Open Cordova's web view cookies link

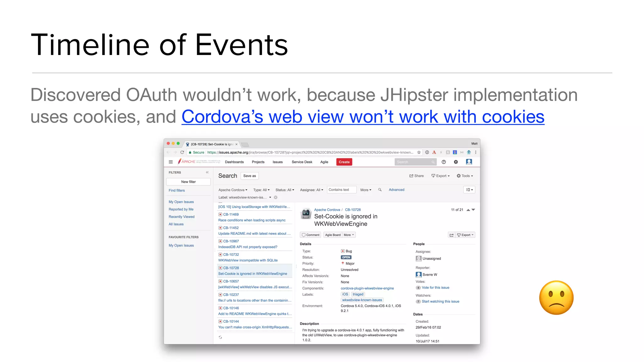pos(363,117)
